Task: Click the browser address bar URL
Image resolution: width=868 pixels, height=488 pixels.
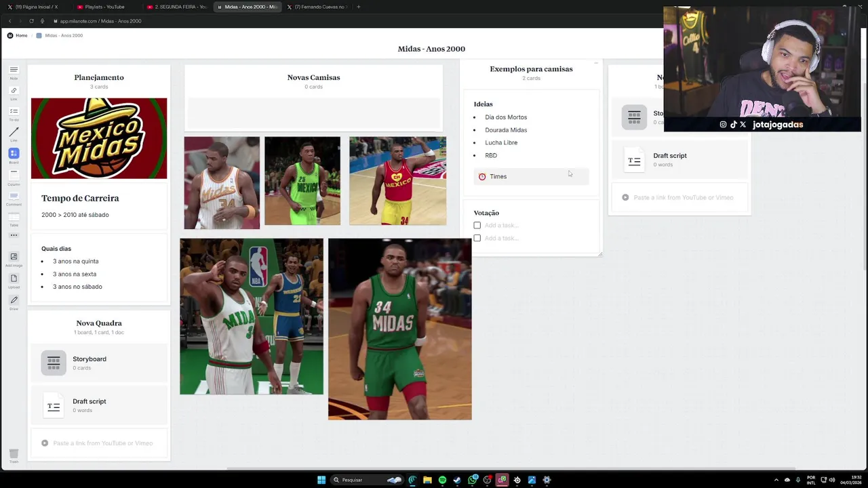Action: (x=100, y=21)
